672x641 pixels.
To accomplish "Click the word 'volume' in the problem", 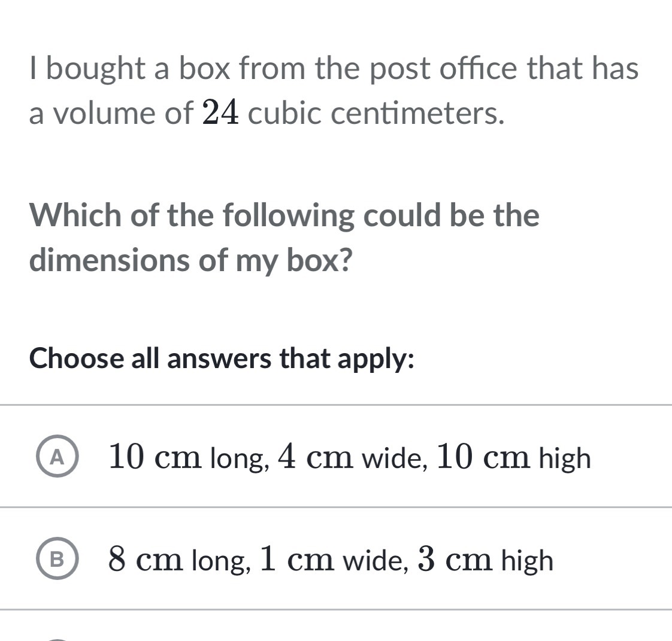I will pos(105,114).
